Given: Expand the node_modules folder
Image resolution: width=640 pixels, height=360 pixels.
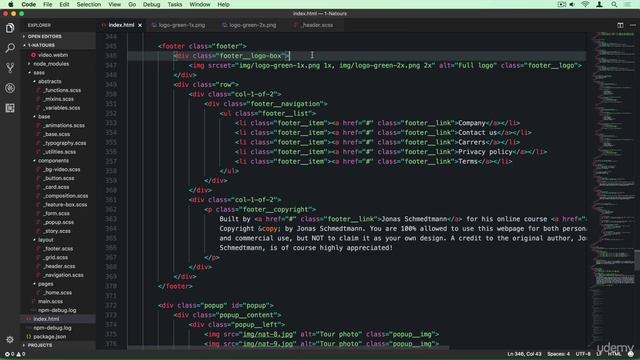Looking at the screenshot, I should (x=51, y=64).
